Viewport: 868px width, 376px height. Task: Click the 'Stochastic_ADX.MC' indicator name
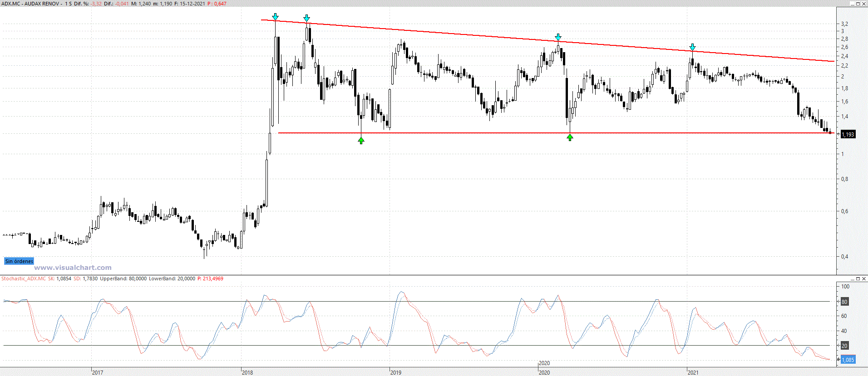tap(24, 278)
